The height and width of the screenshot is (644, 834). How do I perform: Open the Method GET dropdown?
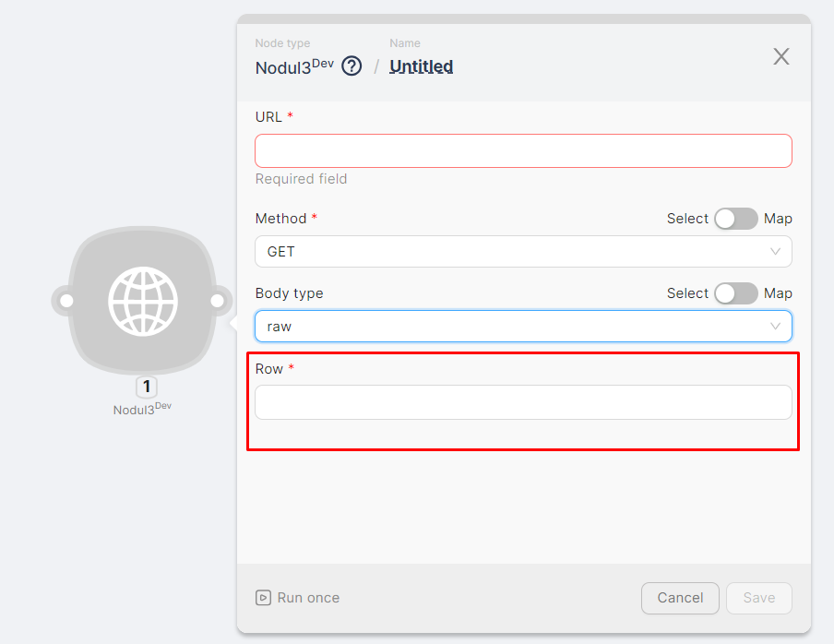(x=523, y=251)
